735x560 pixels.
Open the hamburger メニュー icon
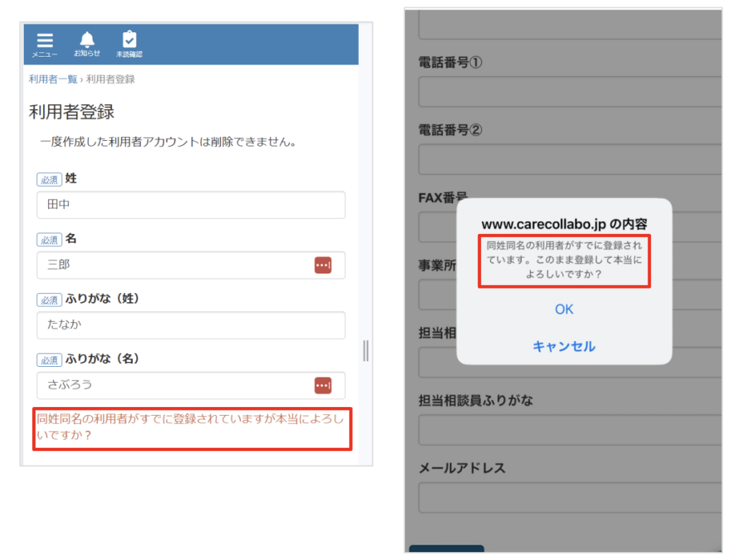coord(45,45)
